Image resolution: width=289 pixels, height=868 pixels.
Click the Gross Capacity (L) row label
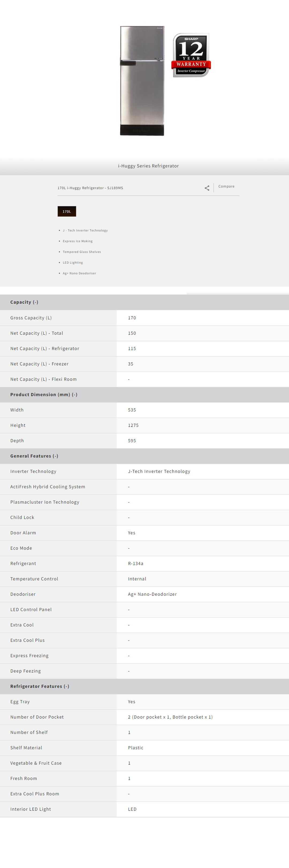(x=31, y=318)
